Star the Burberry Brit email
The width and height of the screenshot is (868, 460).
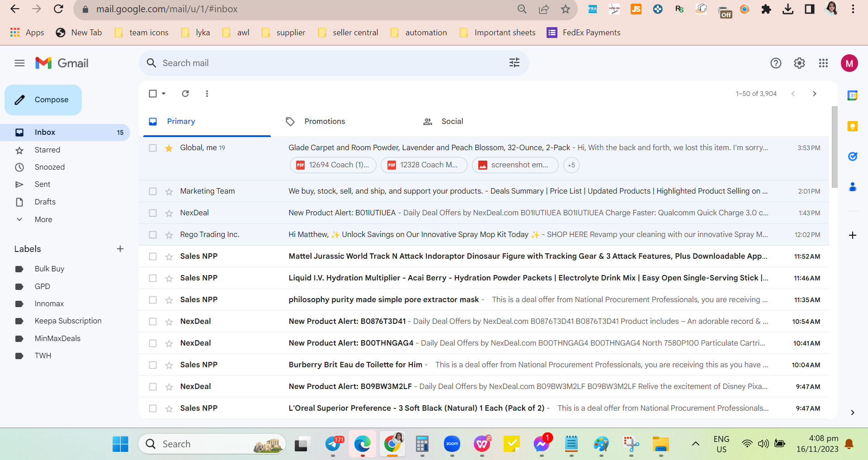coord(169,365)
